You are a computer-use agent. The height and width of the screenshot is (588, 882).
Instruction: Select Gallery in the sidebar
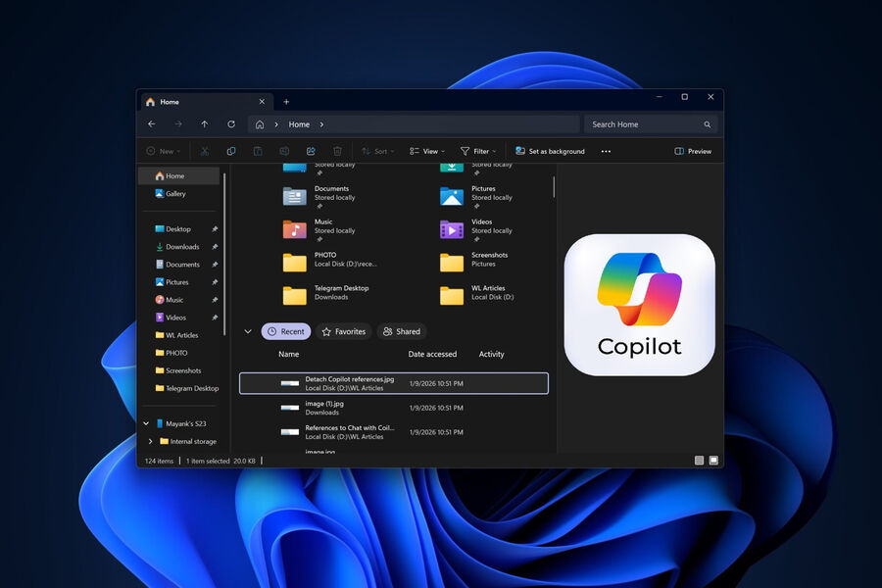(175, 194)
